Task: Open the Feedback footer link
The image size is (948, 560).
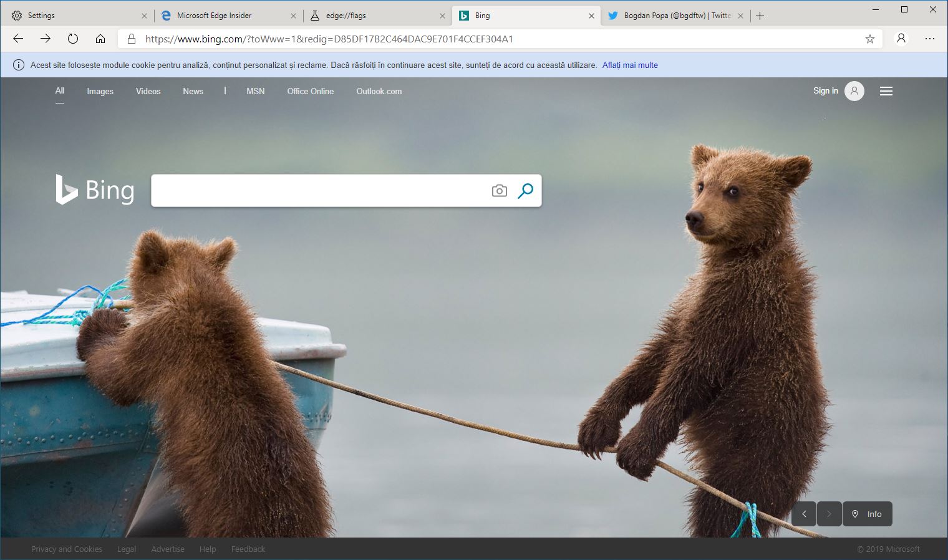Action: 248,549
